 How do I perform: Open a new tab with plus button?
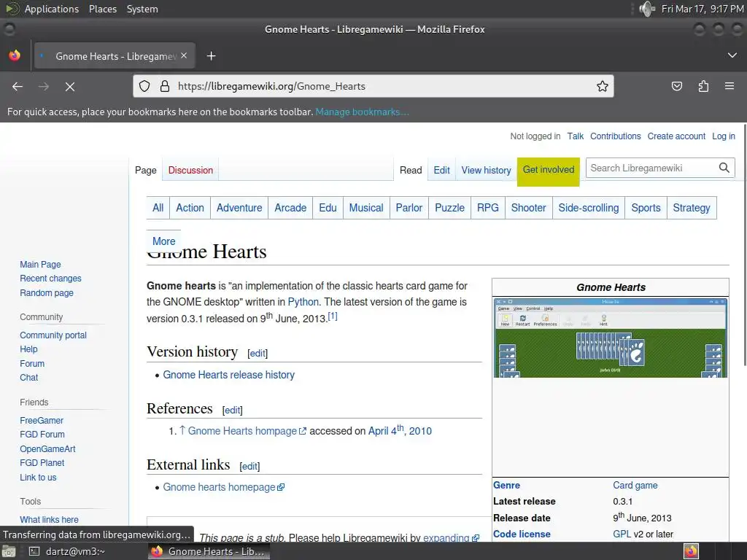[211, 56]
